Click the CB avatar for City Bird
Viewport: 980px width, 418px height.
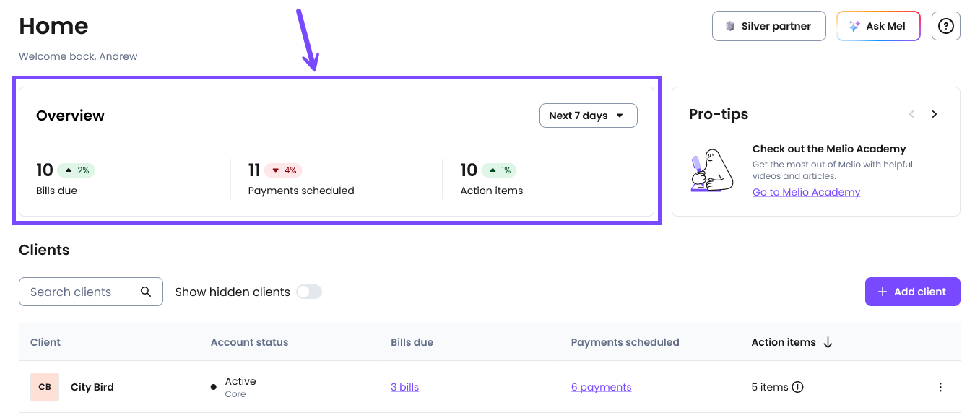[45, 387]
